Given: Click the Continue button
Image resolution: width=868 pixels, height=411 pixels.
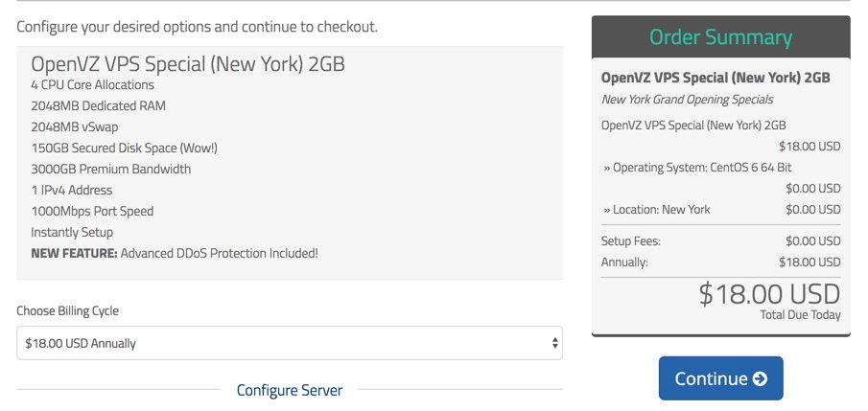Looking at the screenshot, I should (x=720, y=378).
